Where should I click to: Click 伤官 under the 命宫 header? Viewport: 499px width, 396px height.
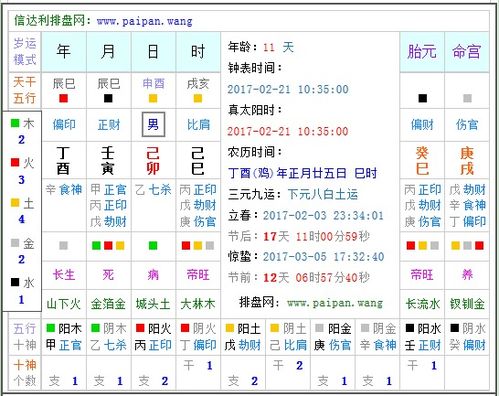[467, 125]
